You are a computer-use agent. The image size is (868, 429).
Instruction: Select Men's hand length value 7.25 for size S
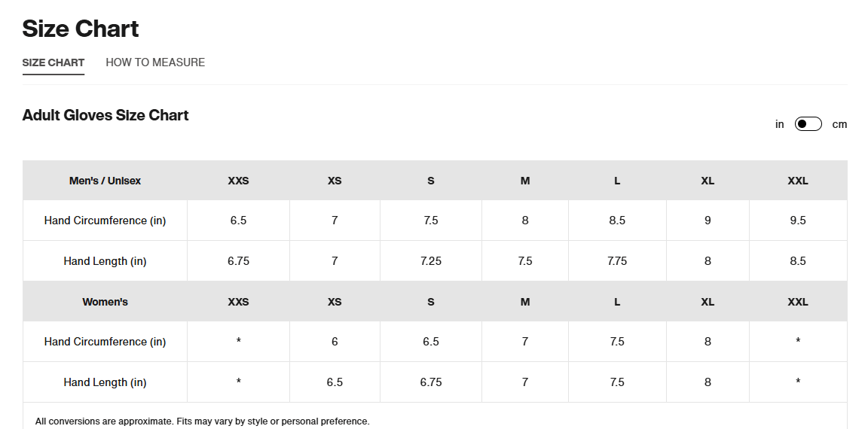pyautogui.click(x=431, y=261)
